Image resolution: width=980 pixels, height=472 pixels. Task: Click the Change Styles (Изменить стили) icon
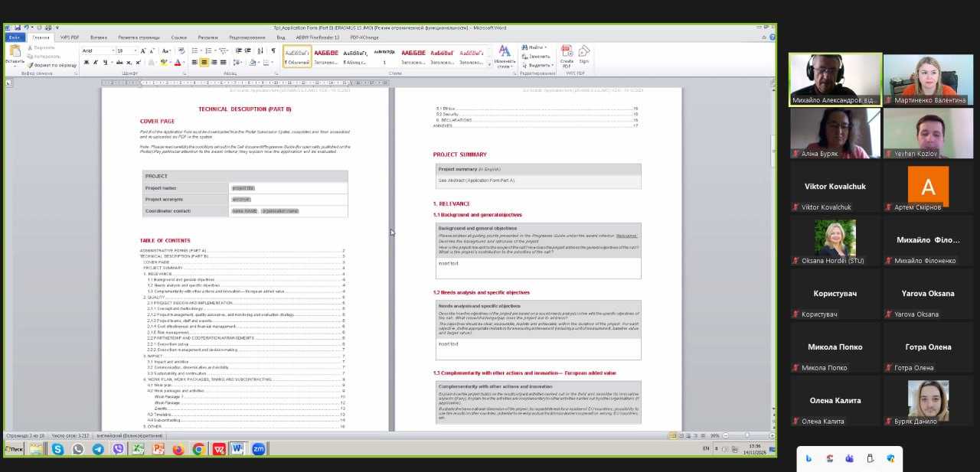point(504,56)
